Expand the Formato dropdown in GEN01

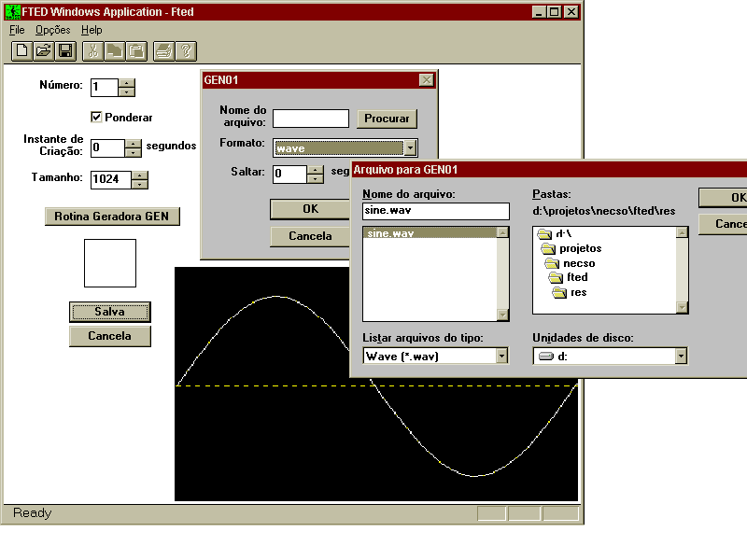409,147
